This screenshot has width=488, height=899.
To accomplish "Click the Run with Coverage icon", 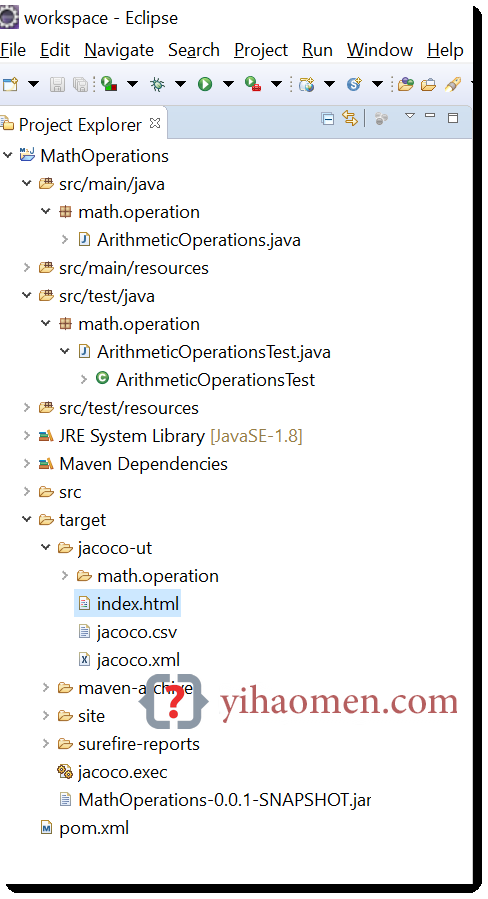I will 108,84.
